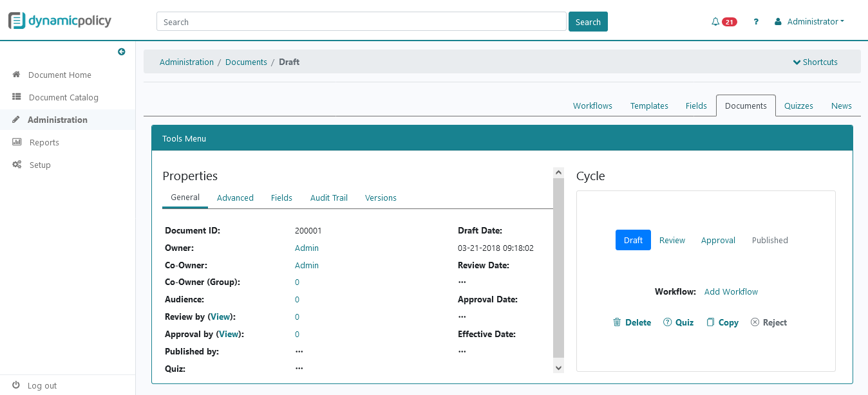The image size is (868, 395).
Task: Click View link next to Approval by
Action: 229,335
